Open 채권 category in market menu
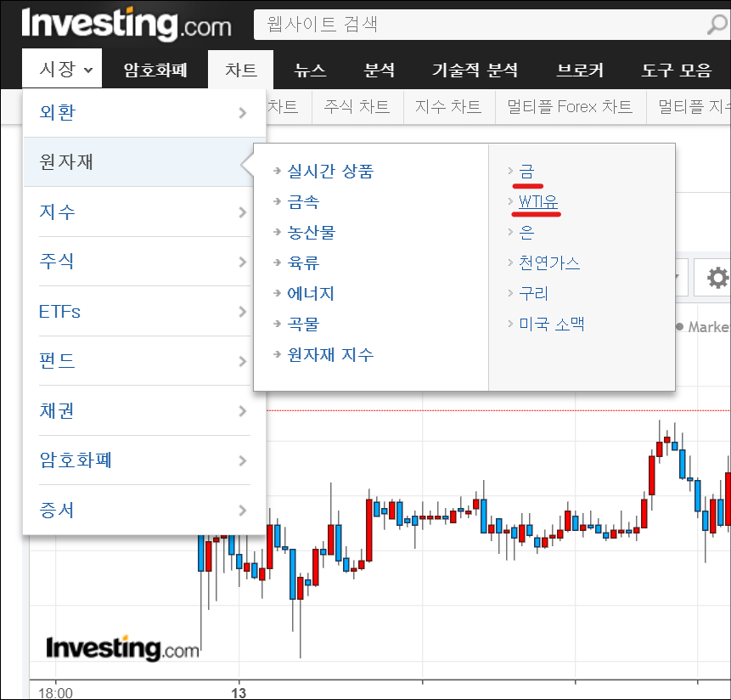 56,411
